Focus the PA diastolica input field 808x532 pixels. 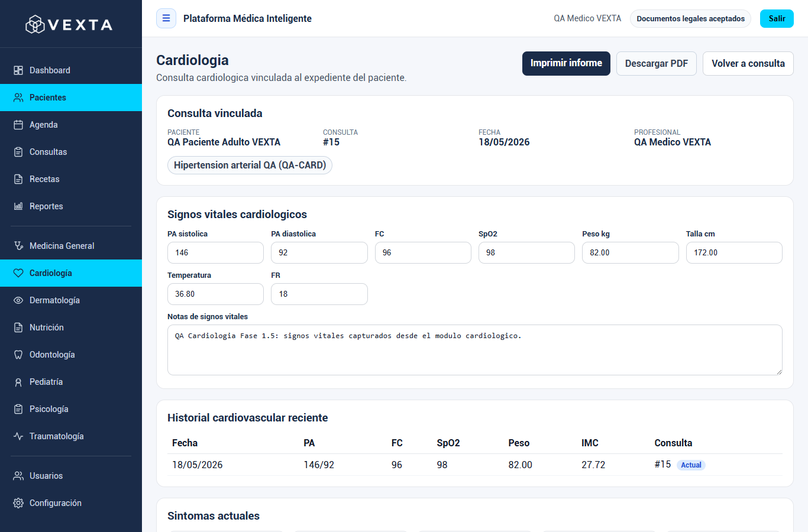pyautogui.click(x=319, y=252)
